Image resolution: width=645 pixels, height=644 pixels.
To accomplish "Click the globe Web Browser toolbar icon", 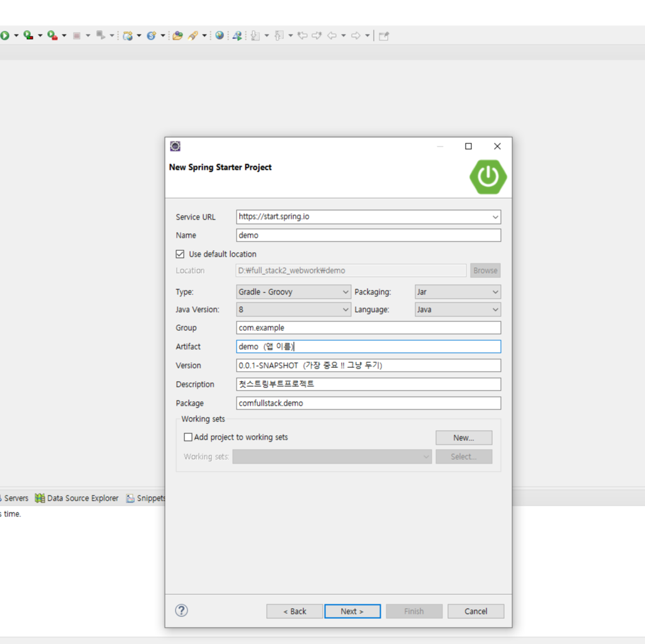I will 220,35.
